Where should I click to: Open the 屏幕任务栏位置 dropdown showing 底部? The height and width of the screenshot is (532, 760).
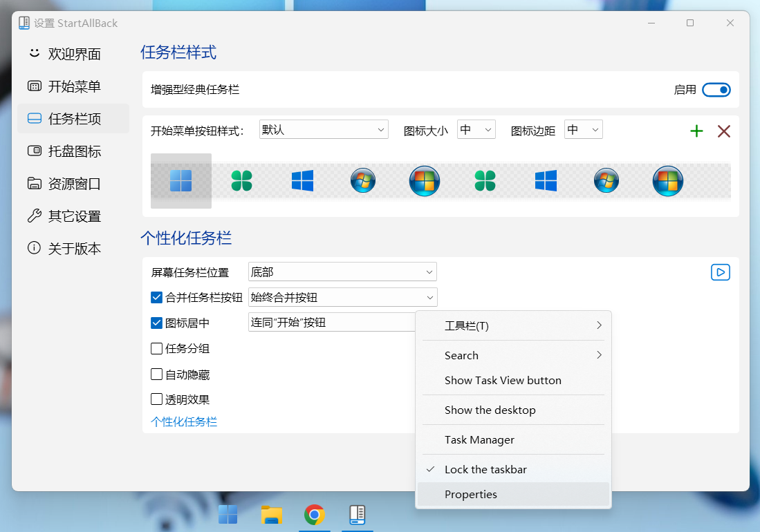tap(342, 272)
